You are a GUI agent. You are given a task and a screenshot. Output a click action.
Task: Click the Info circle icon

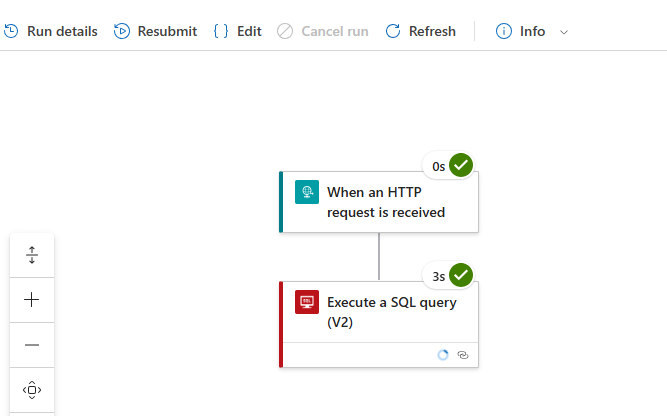pyautogui.click(x=504, y=31)
